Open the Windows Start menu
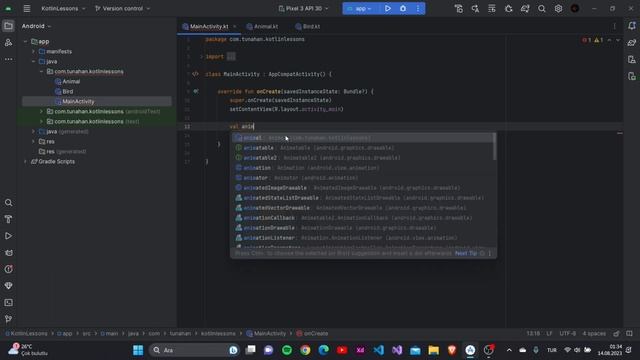Screen dimensions: 640x360 click(x=138, y=350)
